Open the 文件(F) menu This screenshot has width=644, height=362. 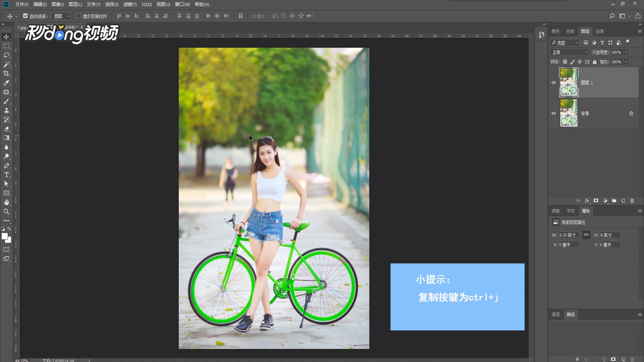coord(22,5)
